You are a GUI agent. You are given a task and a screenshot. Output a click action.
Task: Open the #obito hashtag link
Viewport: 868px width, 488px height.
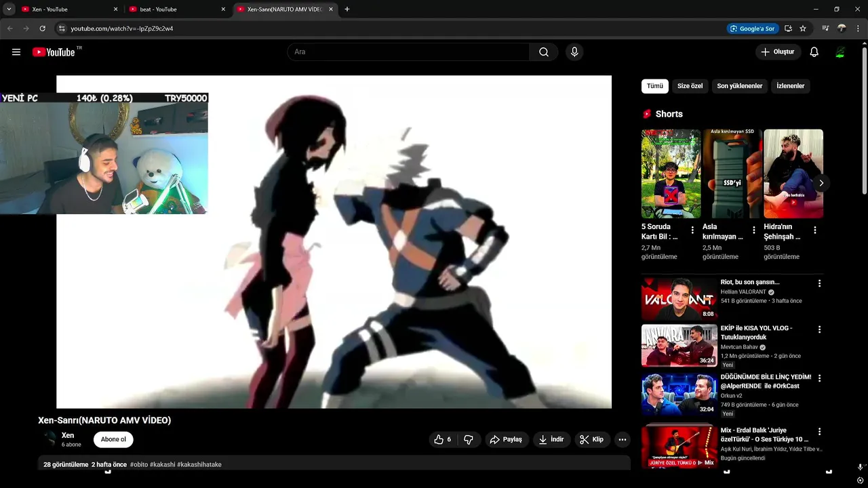(139, 464)
